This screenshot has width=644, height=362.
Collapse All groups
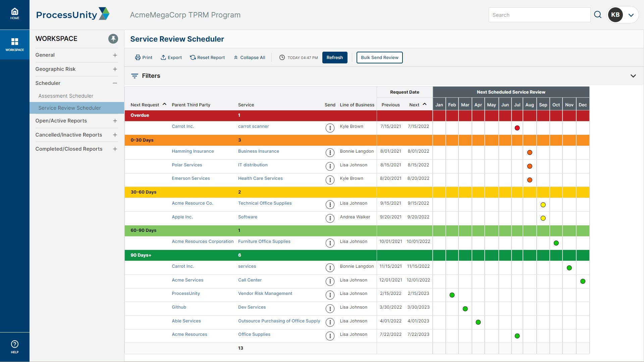pos(249,58)
